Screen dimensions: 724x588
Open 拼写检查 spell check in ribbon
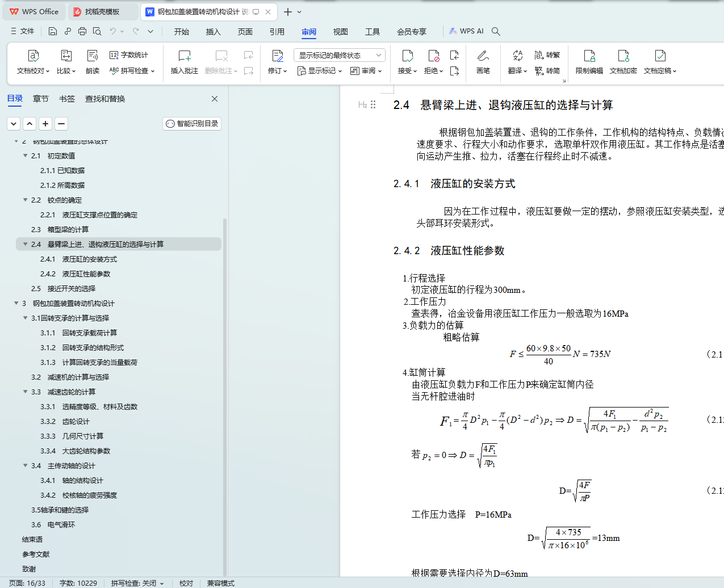click(x=132, y=71)
